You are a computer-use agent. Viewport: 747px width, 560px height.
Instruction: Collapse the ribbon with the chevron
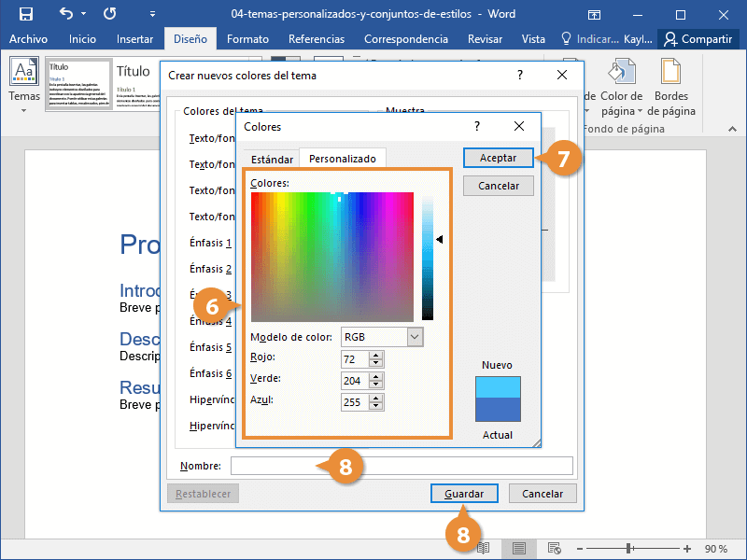732,129
